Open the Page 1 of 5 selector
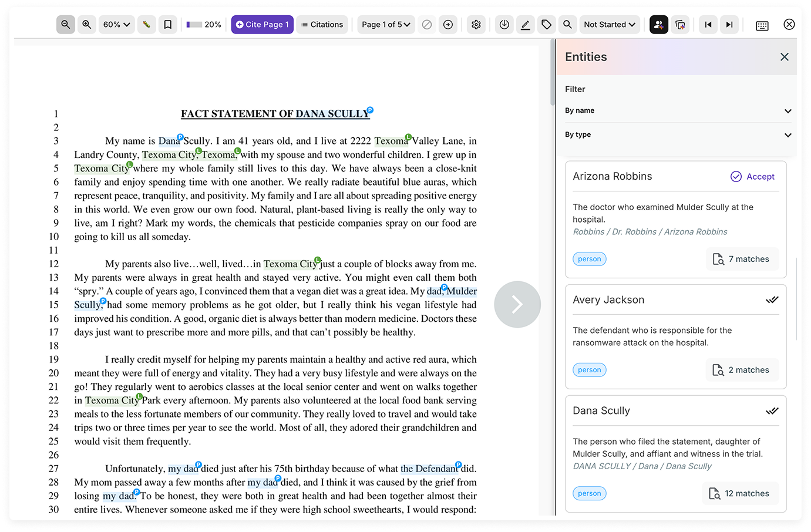The image size is (811, 532). 386,25
